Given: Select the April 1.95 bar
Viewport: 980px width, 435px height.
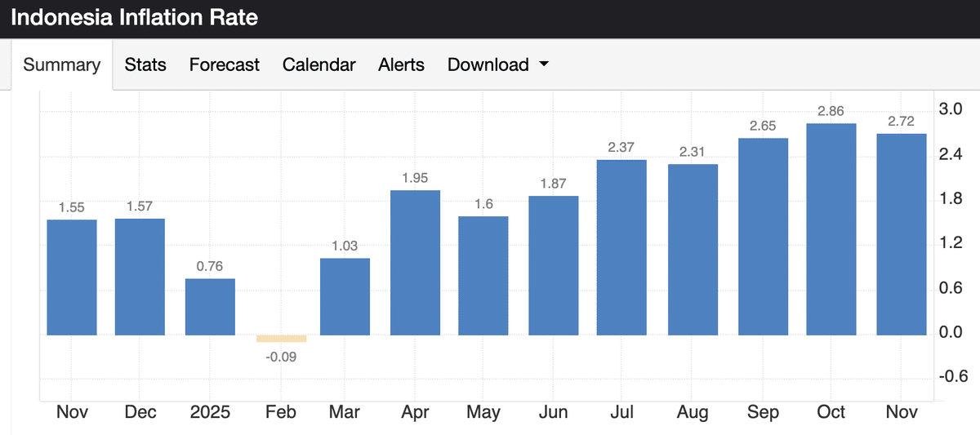Looking at the screenshot, I should (415, 262).
